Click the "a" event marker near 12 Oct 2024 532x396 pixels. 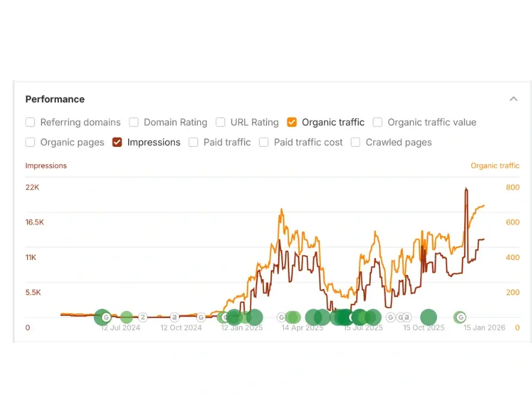pos(174,317)
